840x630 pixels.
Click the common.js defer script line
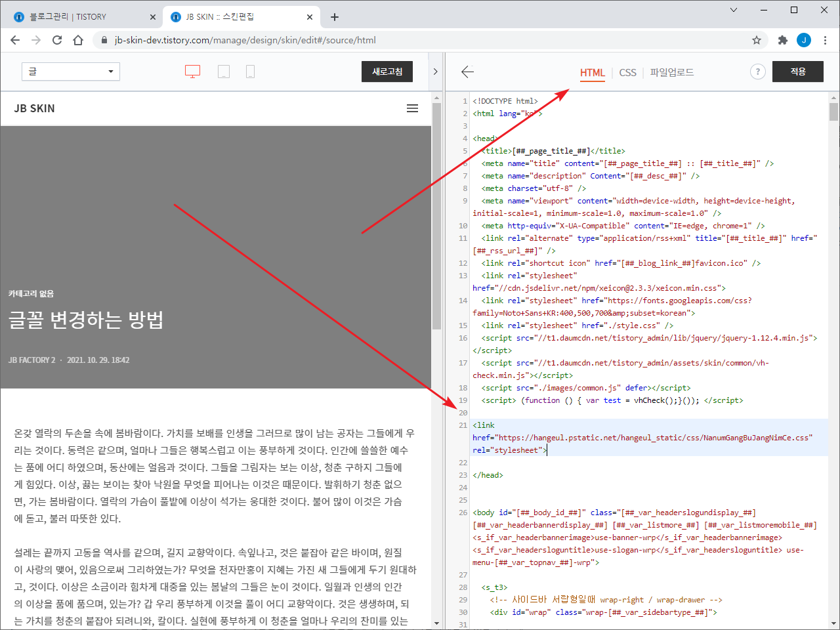pos(586,388)
